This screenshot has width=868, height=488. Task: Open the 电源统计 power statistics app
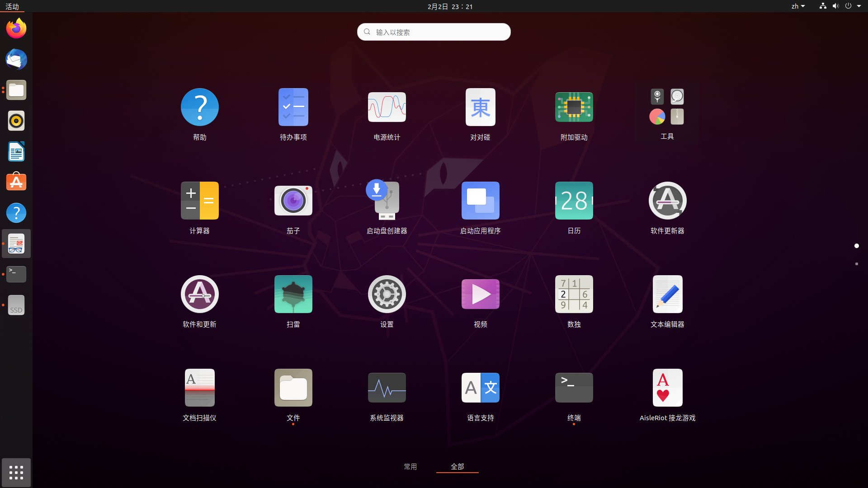(x=387, y=108)
